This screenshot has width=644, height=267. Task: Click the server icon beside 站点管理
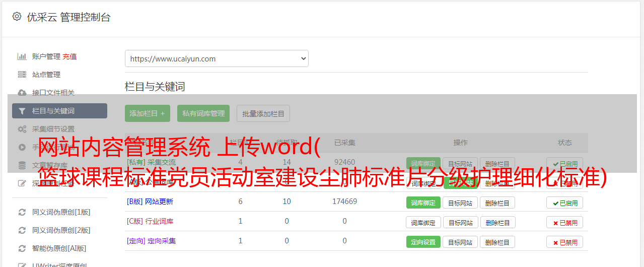tap(22, 75)
